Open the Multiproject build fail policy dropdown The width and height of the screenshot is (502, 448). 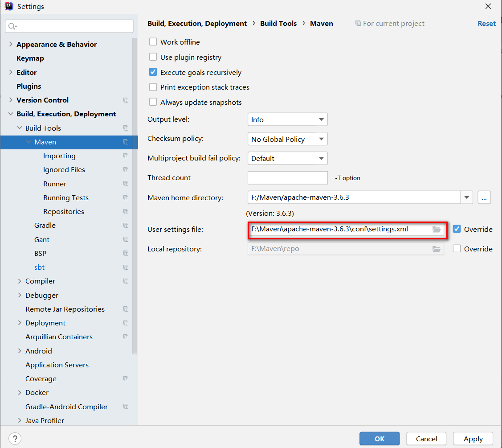[287, 158]
